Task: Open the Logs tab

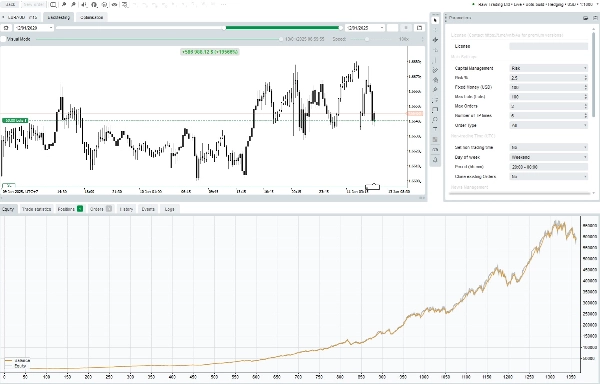Action: click(x=170, y=209)
